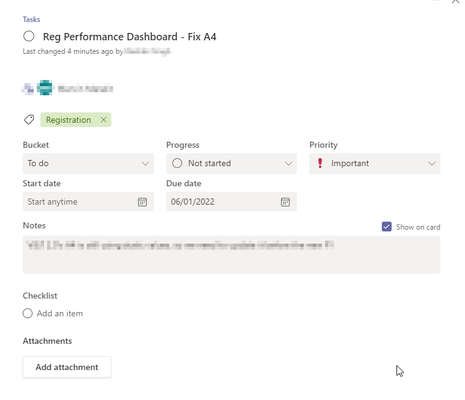The width and height of the screenshot is (465, 400).
Task: Toggle the Show on card checkbox
Action: (x=387, y=227)
